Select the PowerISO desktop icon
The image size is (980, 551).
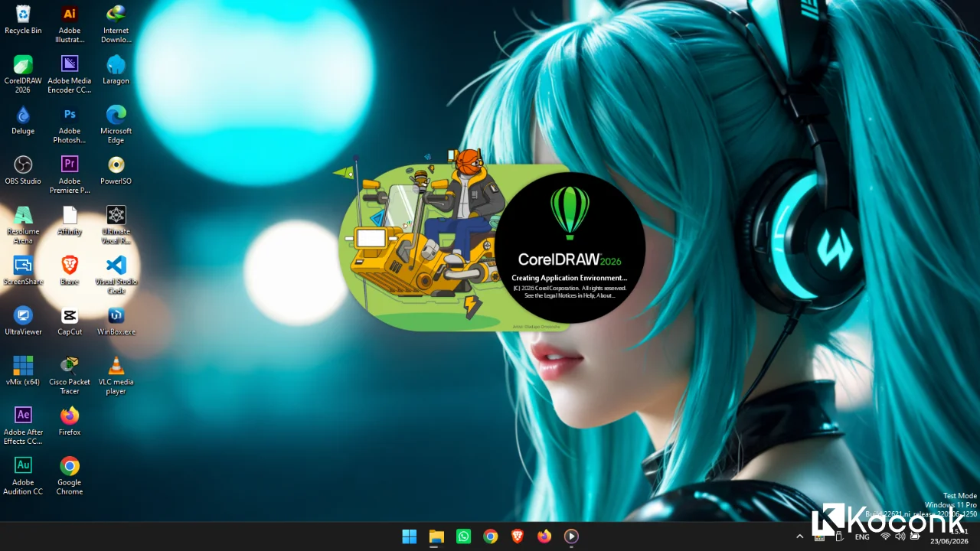[x=116, y=171]
